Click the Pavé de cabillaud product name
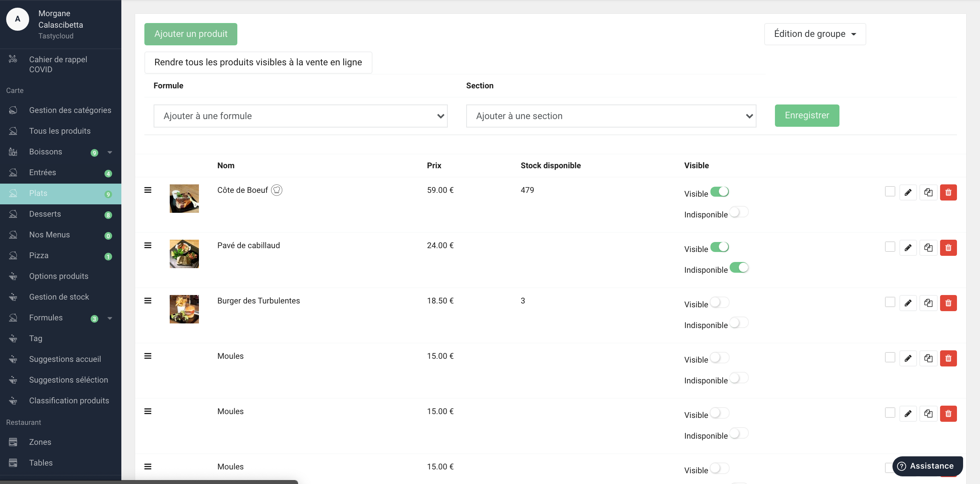 point(248,245)
